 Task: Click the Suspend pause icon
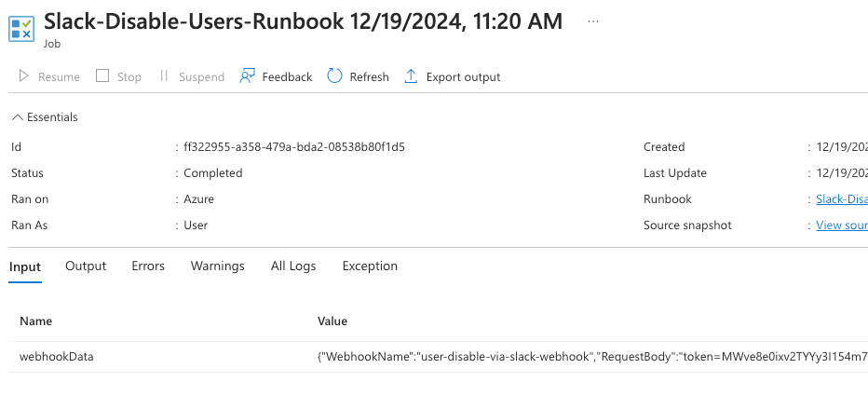coord(164,75)
